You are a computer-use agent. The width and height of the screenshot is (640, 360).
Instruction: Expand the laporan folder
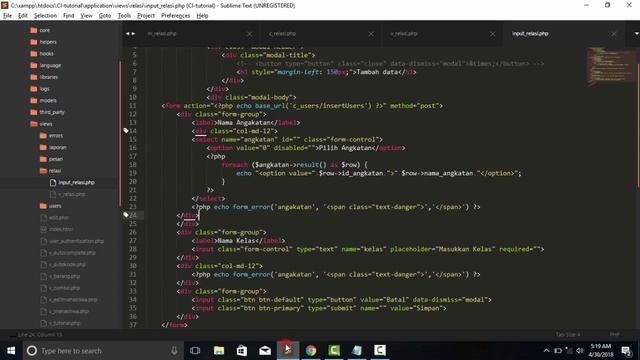[x=53, y=147]
